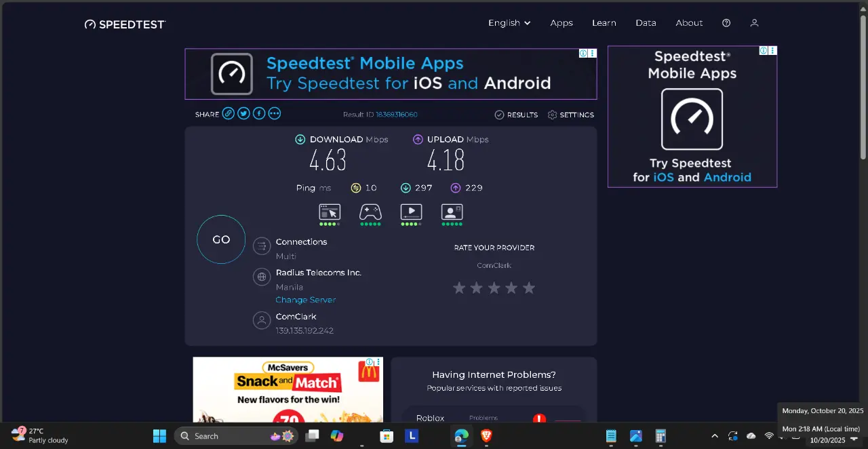Viewport: 868px width, 449px height.
Task: Open the banner ad info icon
Action: tap(583, 53)
